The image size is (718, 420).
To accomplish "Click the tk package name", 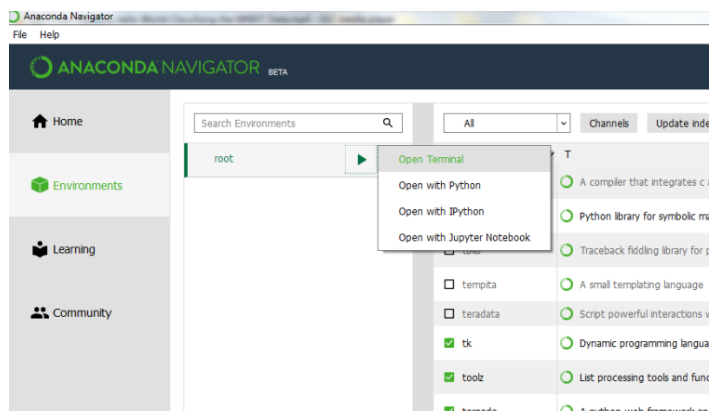I will tap(467, 343).
